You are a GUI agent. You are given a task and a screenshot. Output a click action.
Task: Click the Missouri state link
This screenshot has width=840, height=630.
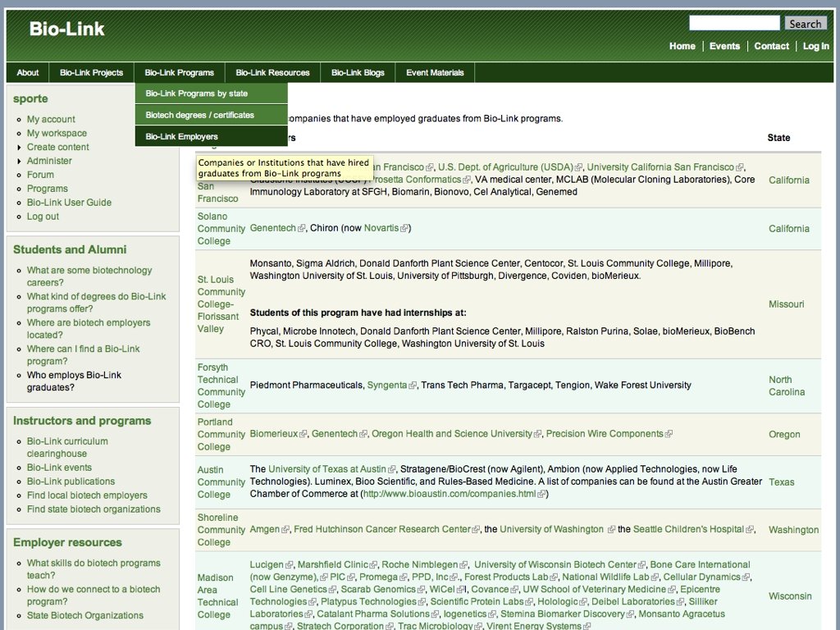tap(787, 304)
